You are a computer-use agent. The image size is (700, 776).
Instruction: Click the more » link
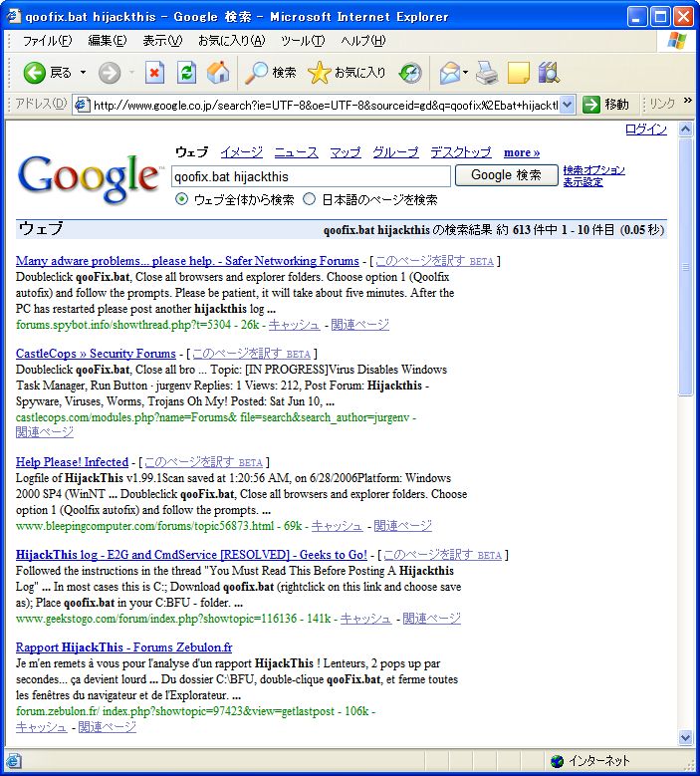(x=522, y=152)
